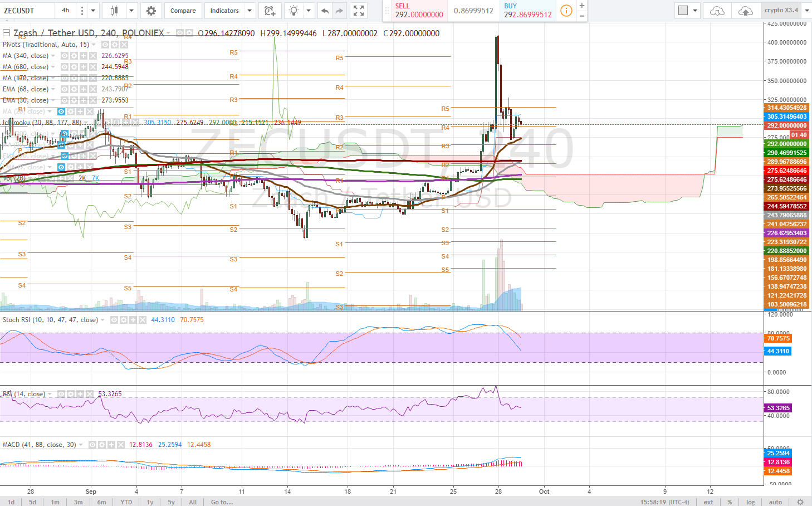The height and width of the screenshot is (506, 812).
Task: Open chart settings gear at bottom right
Action: (x=800, y=502)
